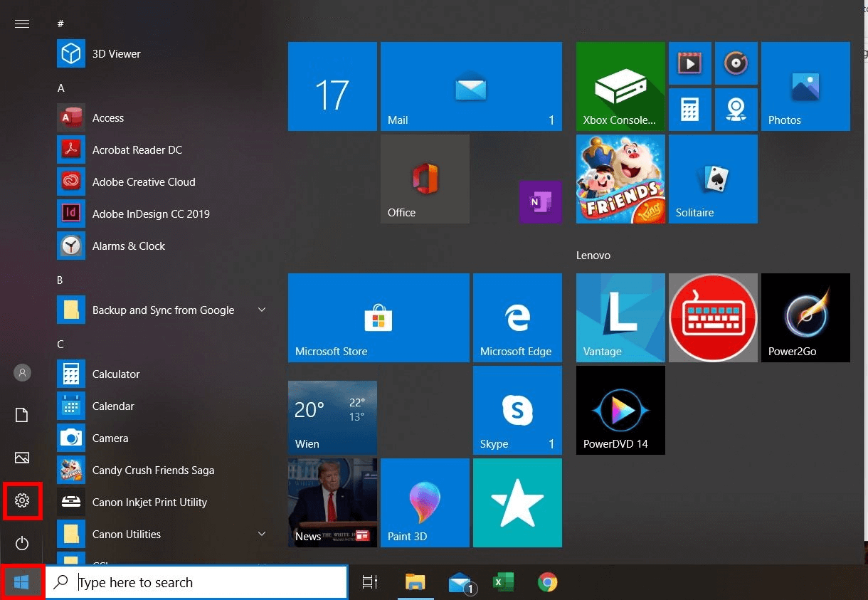This screenshot has width=868, height=600.
Task: Launch Paint 3D from its tile
Action: (x=425, y=502)
